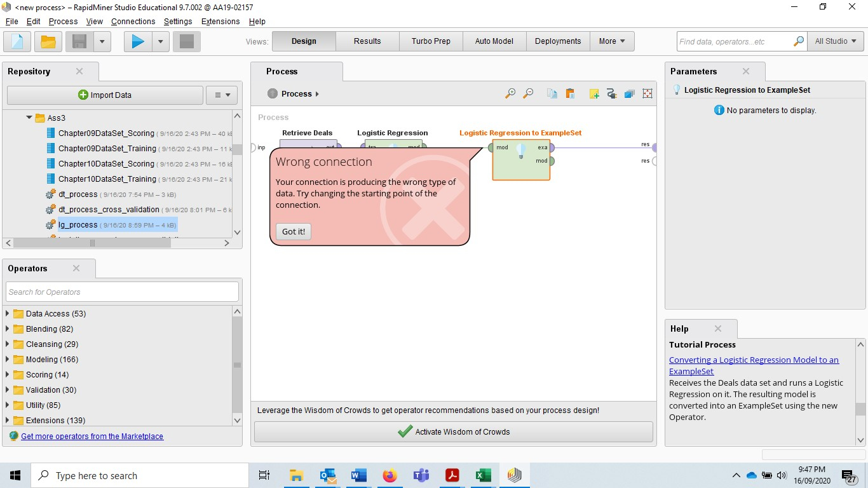
Task: Open the save options dropdown arrow
Action: [x=102, y=41]
